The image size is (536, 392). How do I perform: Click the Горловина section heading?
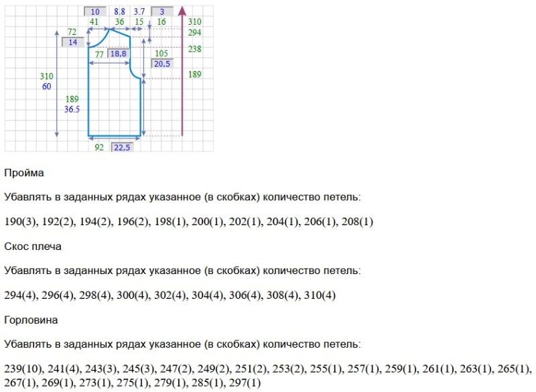(x=31, y=320)
